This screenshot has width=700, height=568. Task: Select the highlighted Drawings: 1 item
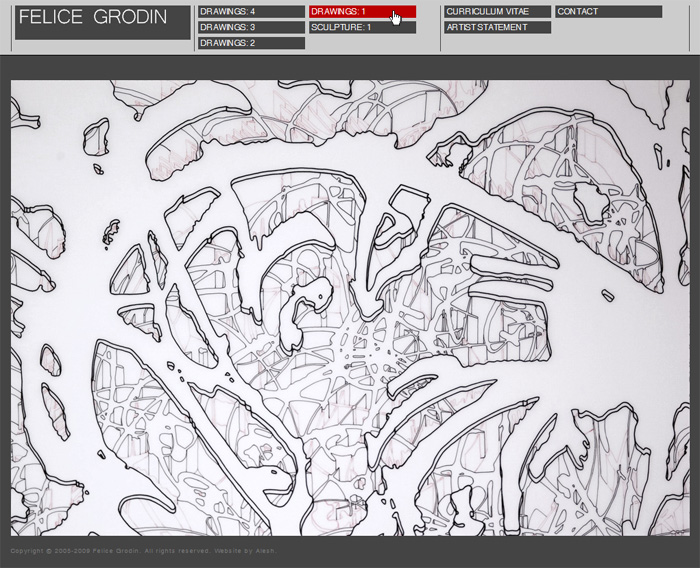point(362,12)
